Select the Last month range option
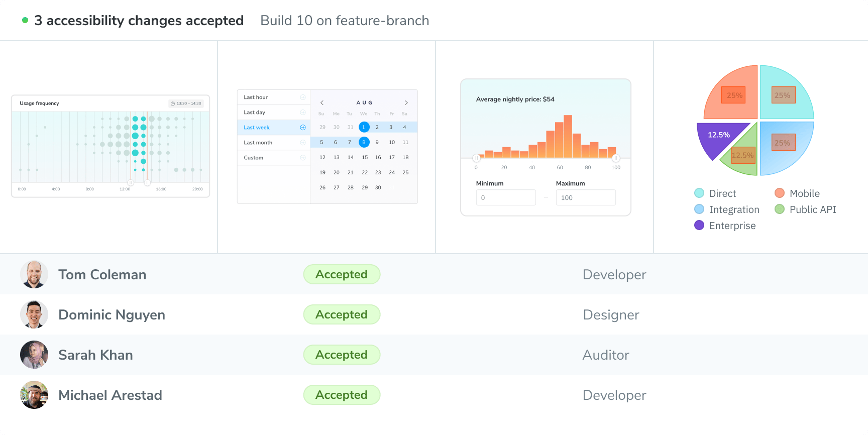 click(258, 143)
